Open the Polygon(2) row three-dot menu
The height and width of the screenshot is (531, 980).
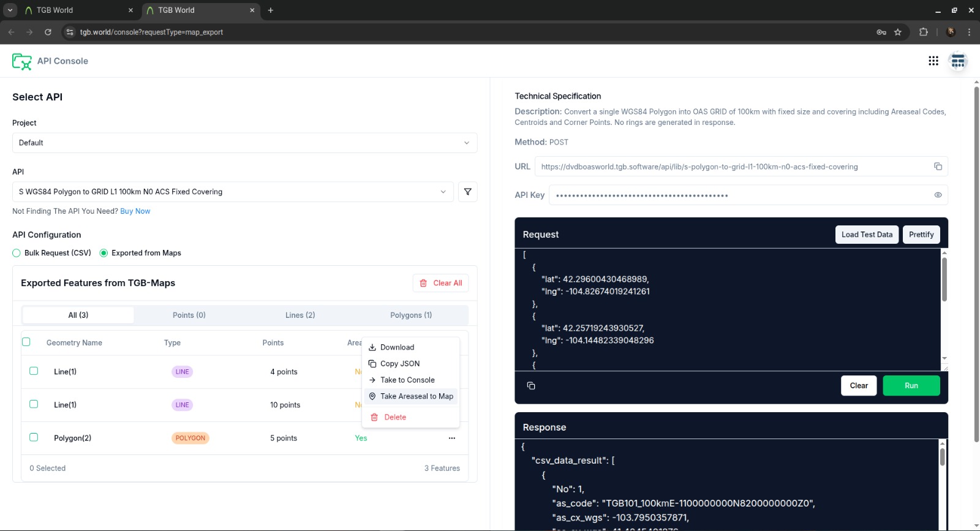(x=451, y=438)
